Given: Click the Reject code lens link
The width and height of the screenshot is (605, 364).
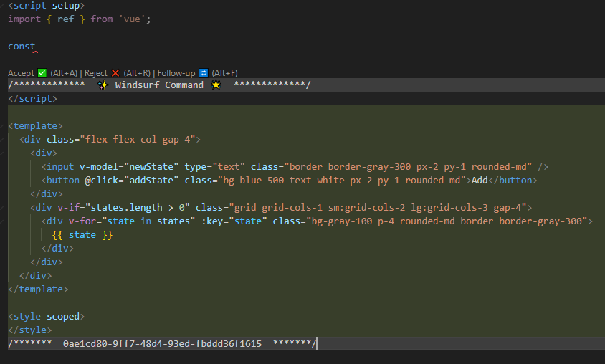Looking at the screenshot, I should pos(95,73).
